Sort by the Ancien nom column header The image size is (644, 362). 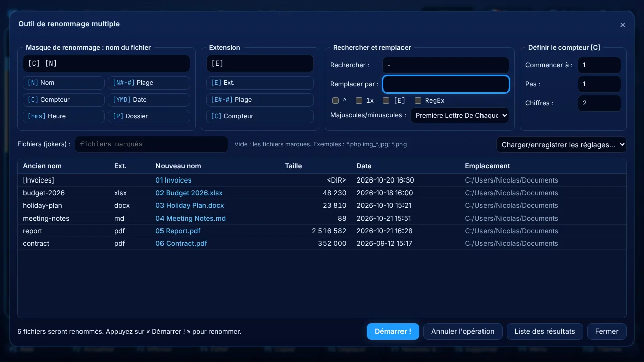point(42,166)
